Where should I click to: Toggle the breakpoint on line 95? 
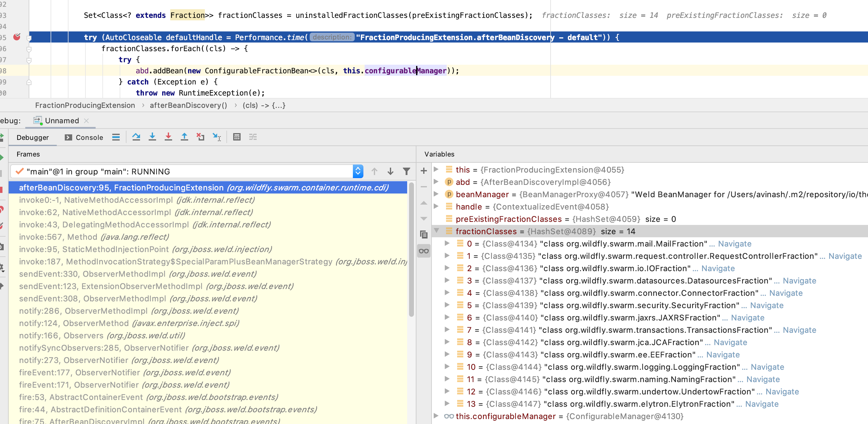coord(17,37)
